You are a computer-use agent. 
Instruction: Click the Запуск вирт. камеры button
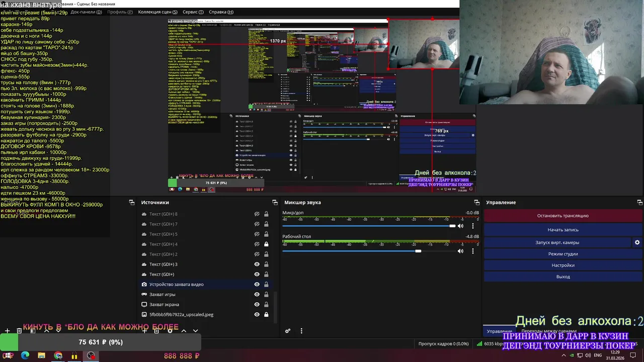point(557,242)
